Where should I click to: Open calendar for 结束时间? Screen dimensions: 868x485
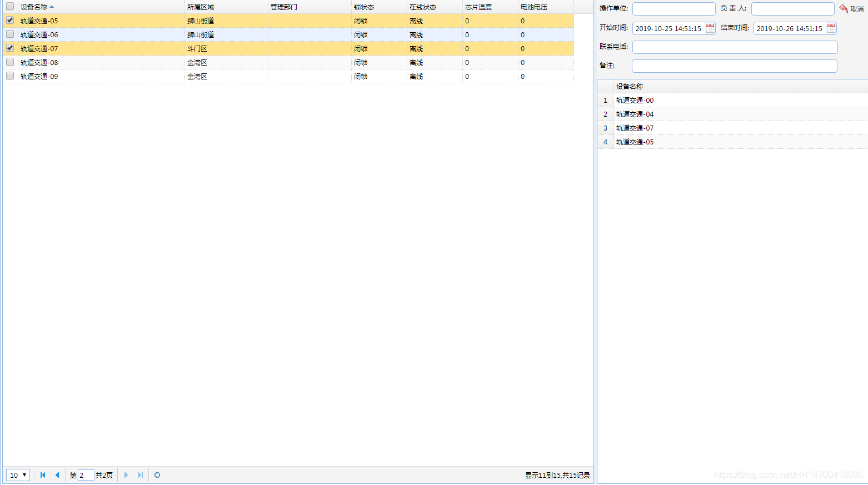point(831,28)
